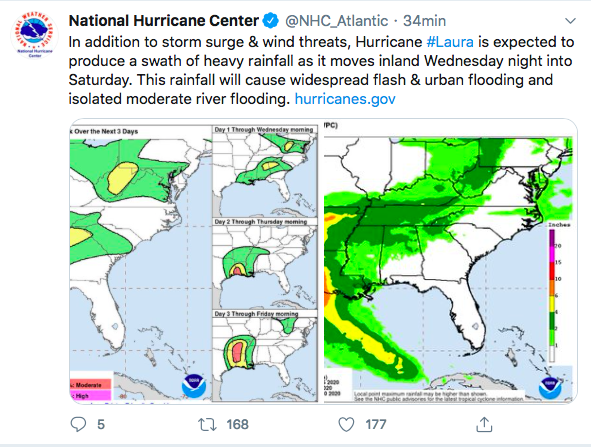View the 168 retweets count
Viewport: 591px width, 447px height.
pos(237,425)
